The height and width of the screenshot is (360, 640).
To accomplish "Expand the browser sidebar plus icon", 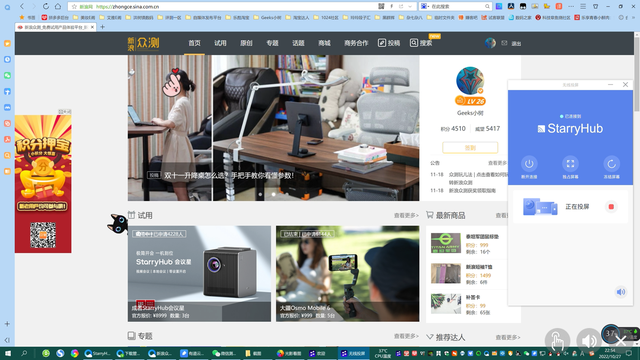I will [x=7, y=324].
